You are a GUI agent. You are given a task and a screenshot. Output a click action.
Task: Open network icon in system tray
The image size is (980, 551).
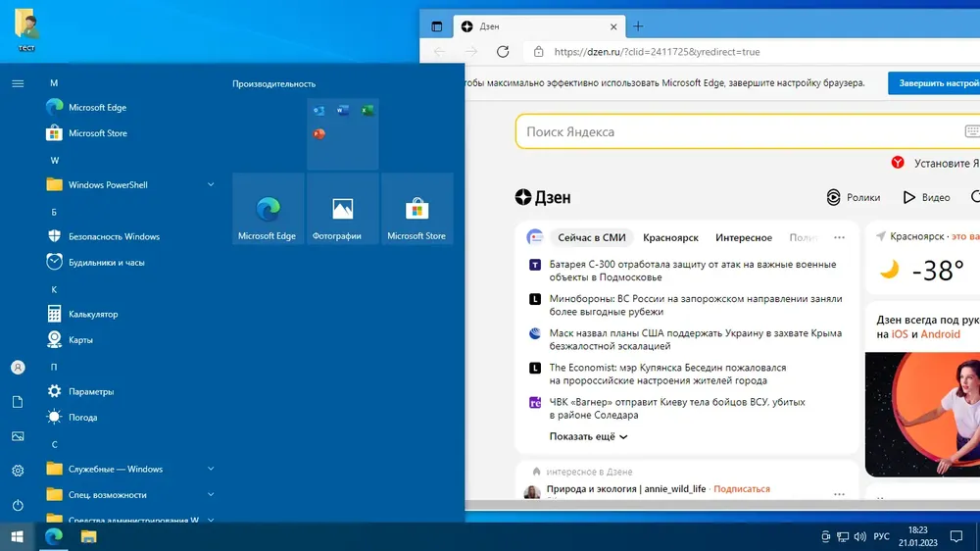coord(843,536)
